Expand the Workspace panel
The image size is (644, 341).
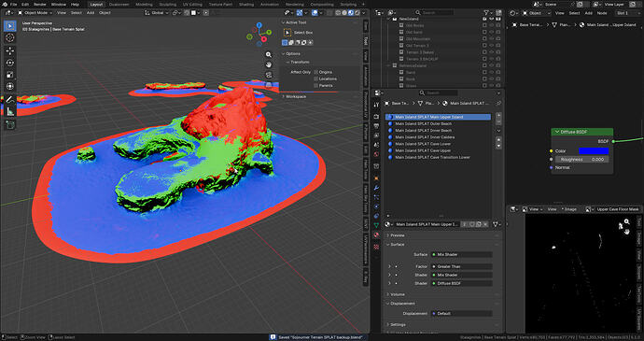[x=283, y=96]
